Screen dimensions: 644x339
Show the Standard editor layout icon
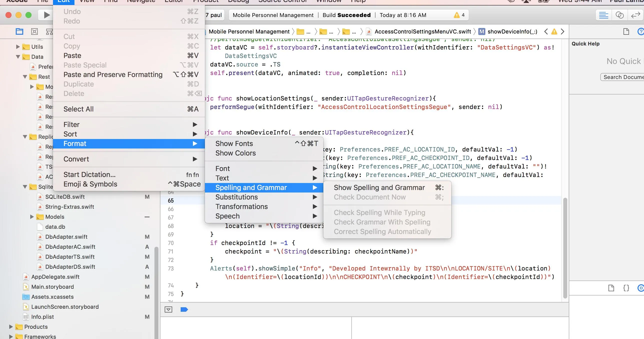[604, 15]
